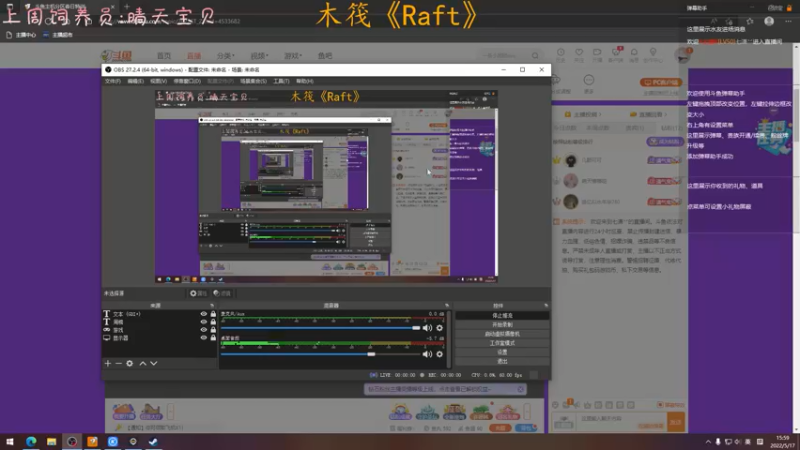Lock the 文本 (GDI+) source

point(213,314)
